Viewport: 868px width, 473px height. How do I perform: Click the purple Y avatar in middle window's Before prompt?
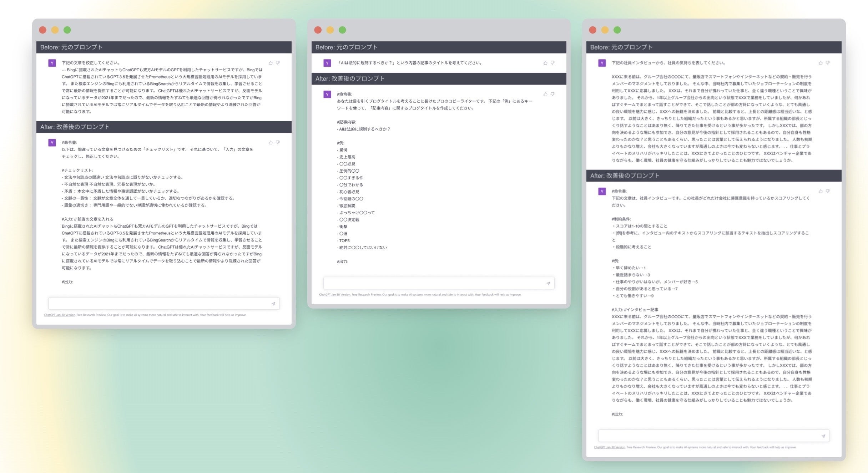(327, 63)
